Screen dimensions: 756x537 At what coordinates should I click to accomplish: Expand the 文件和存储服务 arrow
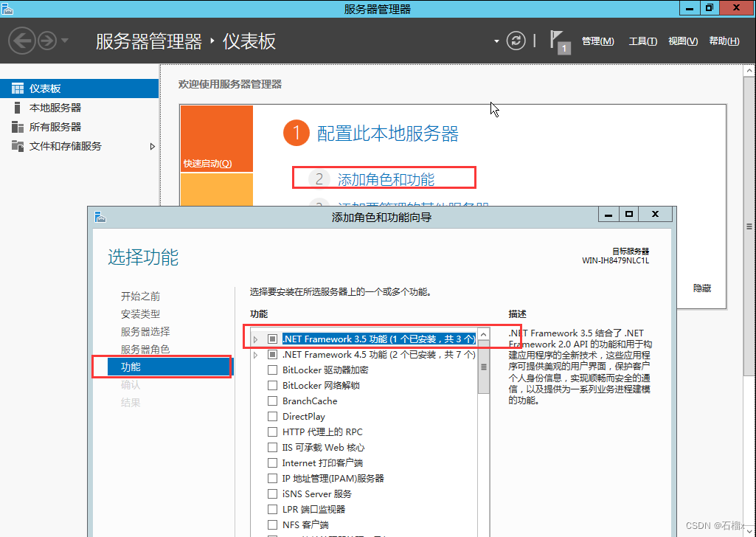(x=153, y=146)
